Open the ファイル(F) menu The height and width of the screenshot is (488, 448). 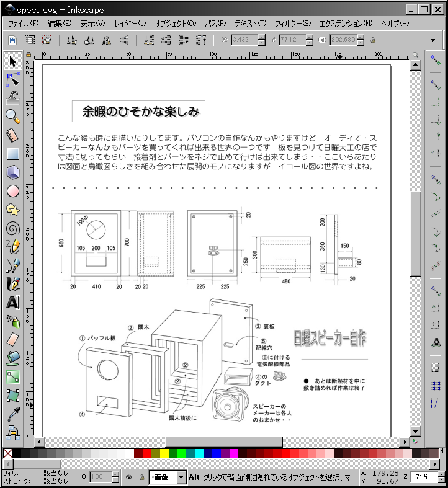23,24
